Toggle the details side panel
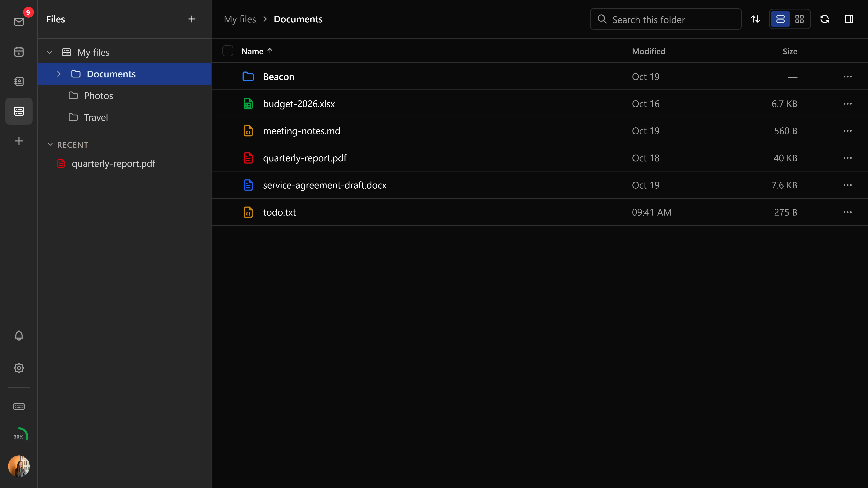Screen dimensions: 868x488 (849, 19)
